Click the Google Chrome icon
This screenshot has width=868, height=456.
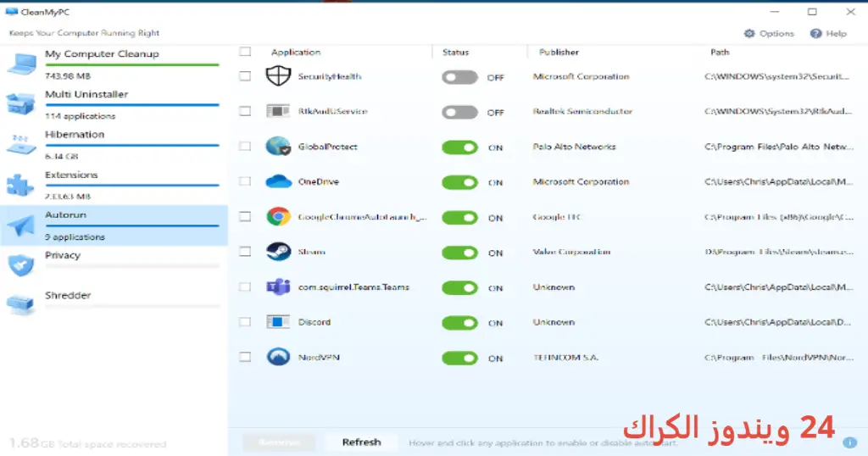click(x=278, y=216)
